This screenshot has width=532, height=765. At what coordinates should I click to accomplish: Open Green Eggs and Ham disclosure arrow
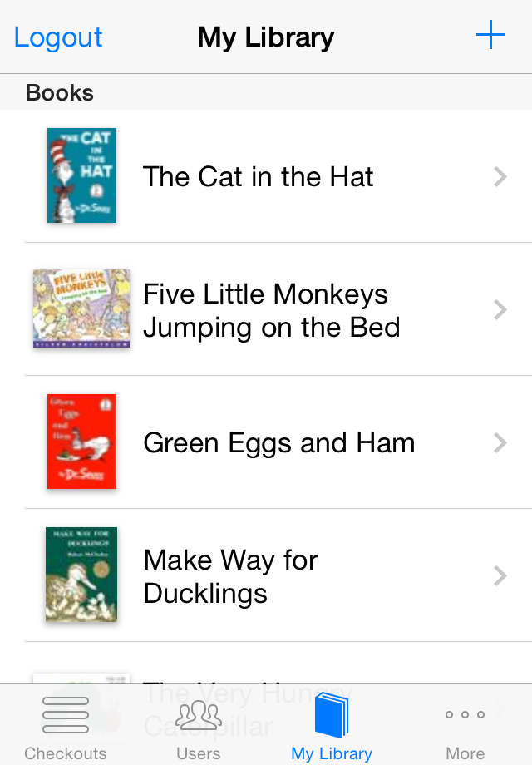click(x=500, y=442)
